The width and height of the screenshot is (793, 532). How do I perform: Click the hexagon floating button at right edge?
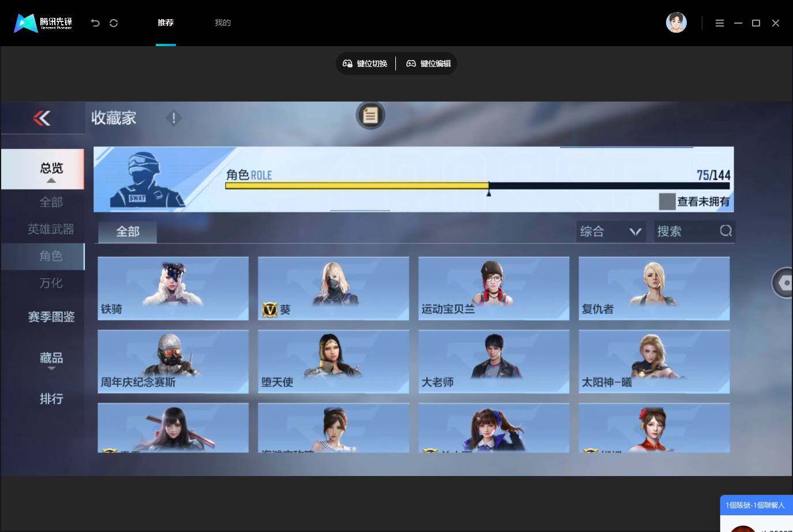point(784,283)
